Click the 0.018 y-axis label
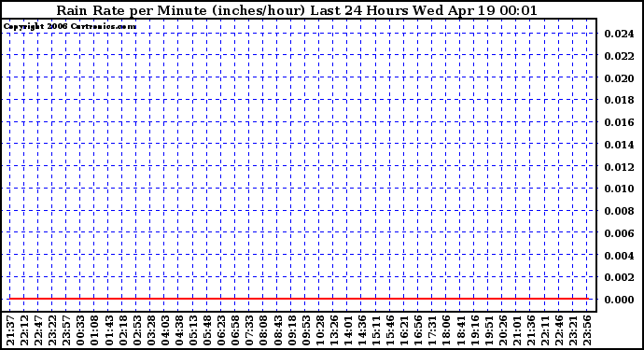This screenshot has height=350, width=644. [619, 100]
